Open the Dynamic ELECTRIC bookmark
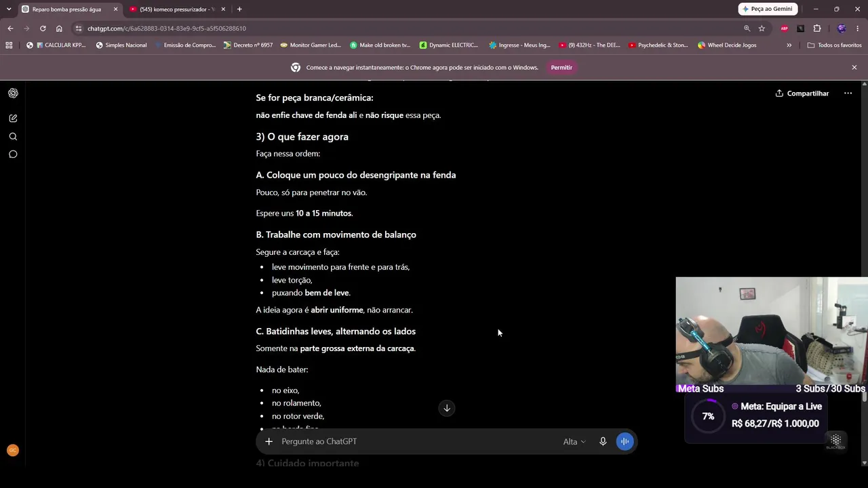 tap(448, 45)
